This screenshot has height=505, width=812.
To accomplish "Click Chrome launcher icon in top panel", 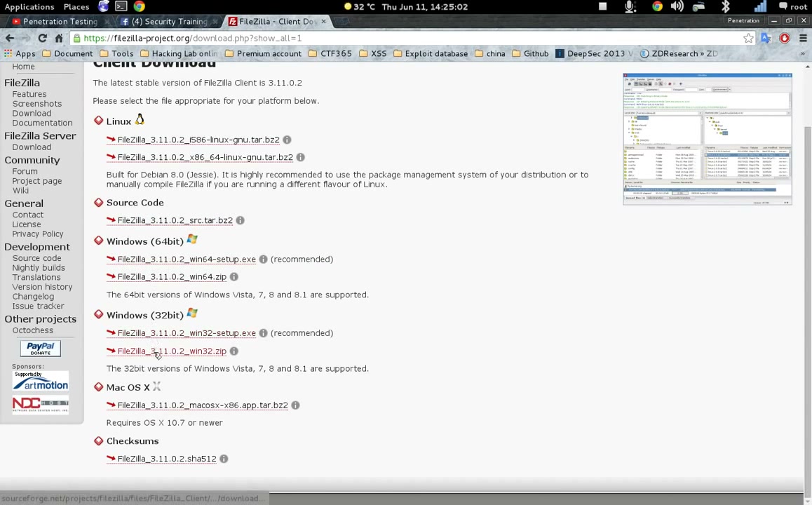I will point(139,6).
